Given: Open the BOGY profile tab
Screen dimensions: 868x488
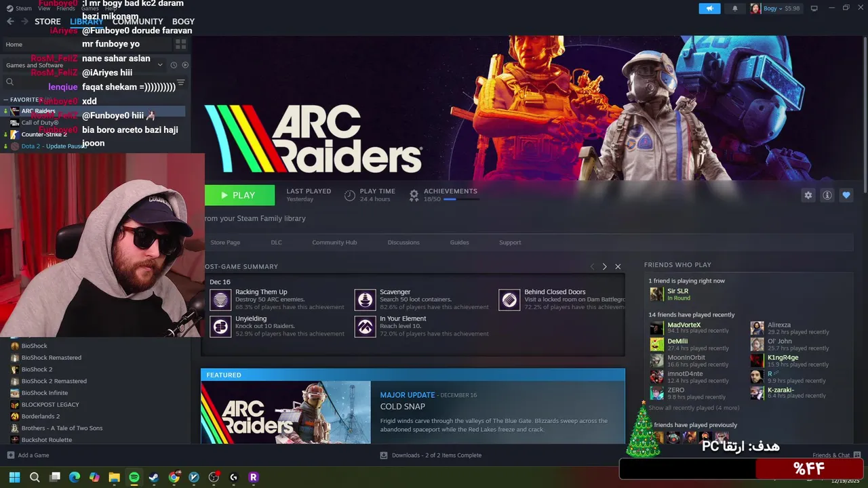Looking at the screenshot, I should point(183,22).
